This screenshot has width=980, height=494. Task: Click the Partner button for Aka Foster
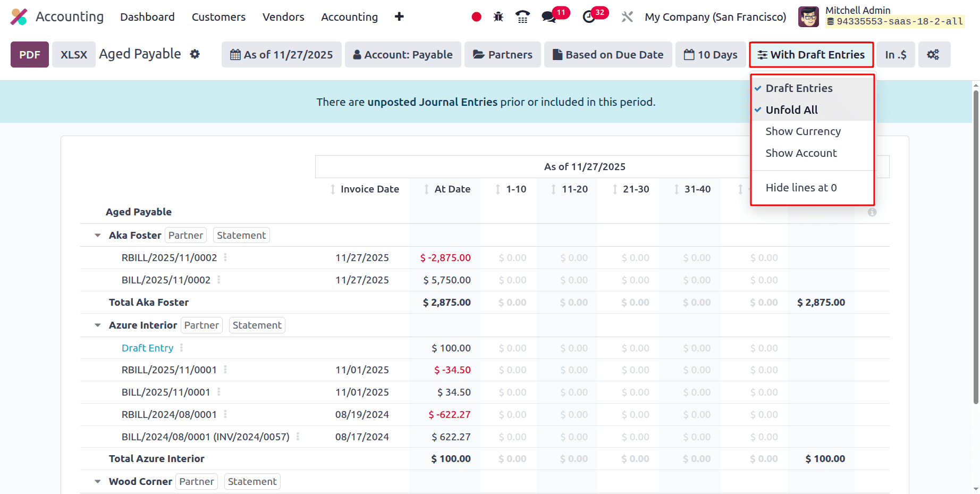185,236
